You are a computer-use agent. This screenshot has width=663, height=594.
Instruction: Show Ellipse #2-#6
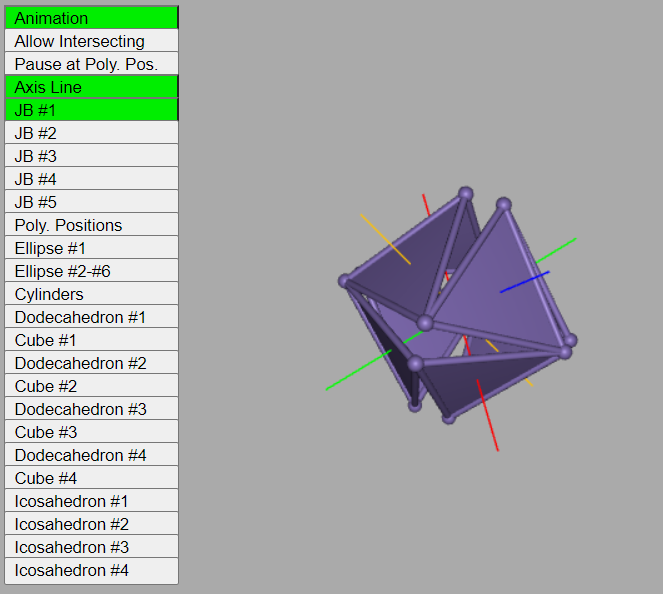91,271
